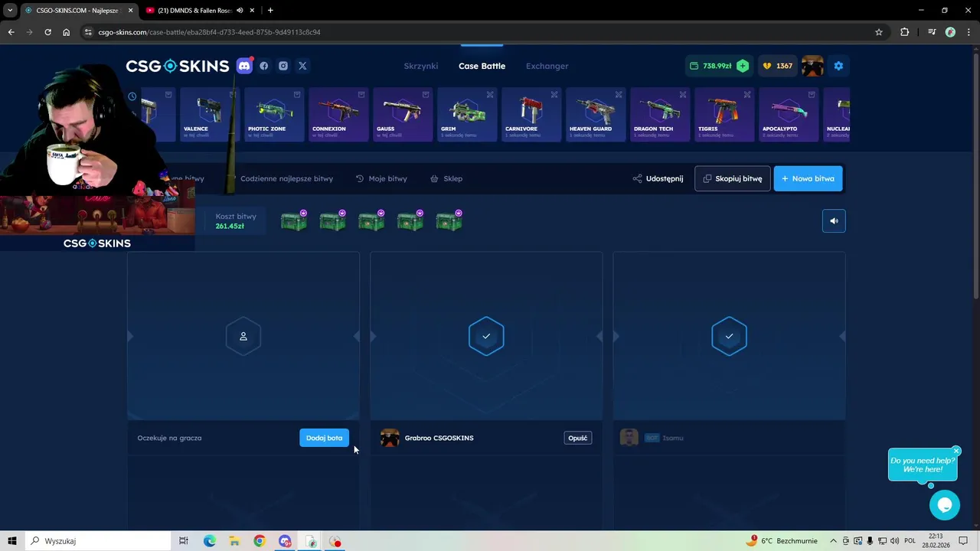
Task: Dismiss the 'Do you need help?' popup
Action: tap(956, 451)
